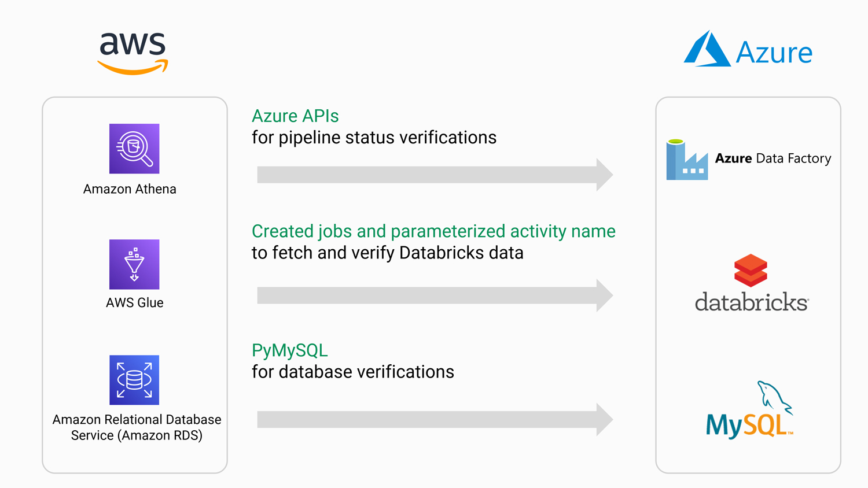The width and height of the screenshot is (868, 488).
Task: Click the Azure logo
Action: pyautogui.click(x=748, y=50)
